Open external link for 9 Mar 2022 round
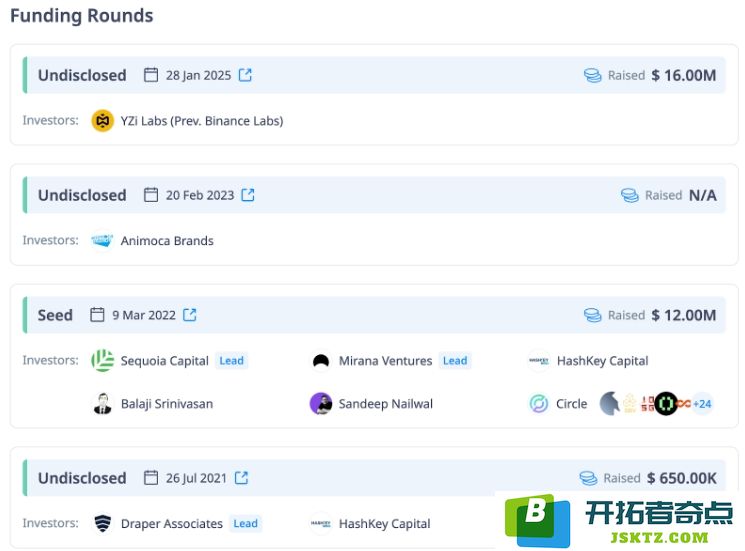Screen dimensions: 745x551 pyautogui.click(x=190, y=315)
